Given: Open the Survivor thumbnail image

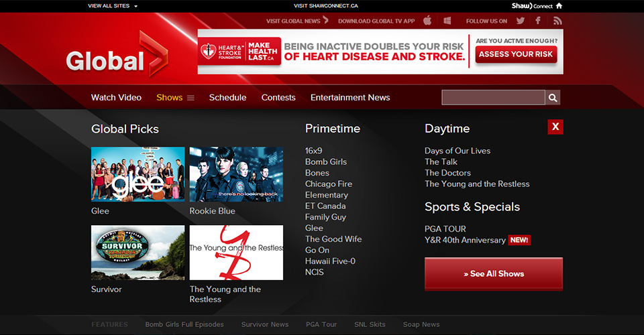Looking at the screenshot, I should coord(138,253).
